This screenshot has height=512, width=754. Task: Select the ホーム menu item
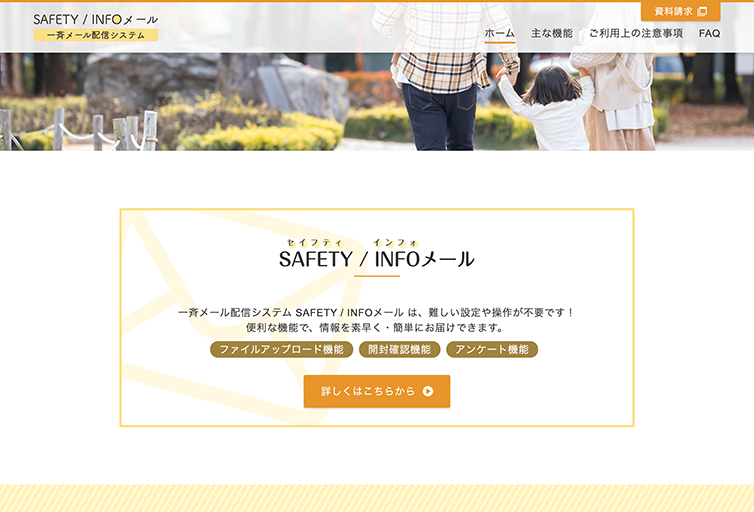500,33
